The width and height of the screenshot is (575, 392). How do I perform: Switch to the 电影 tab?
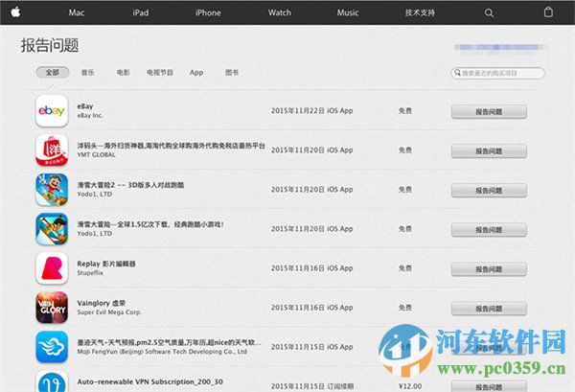pyautogui.click(x=123, y=72)
